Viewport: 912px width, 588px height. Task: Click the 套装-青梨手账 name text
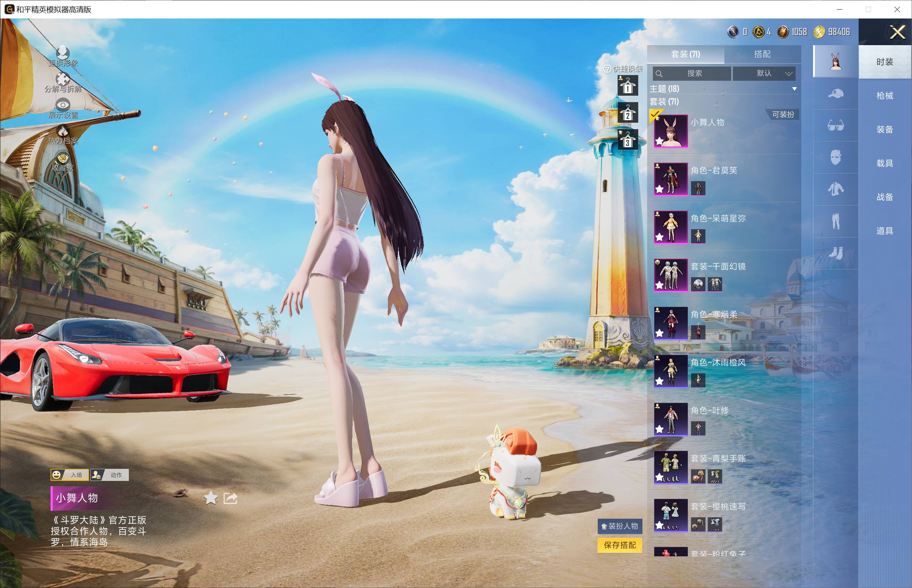[x=718, y=459]
